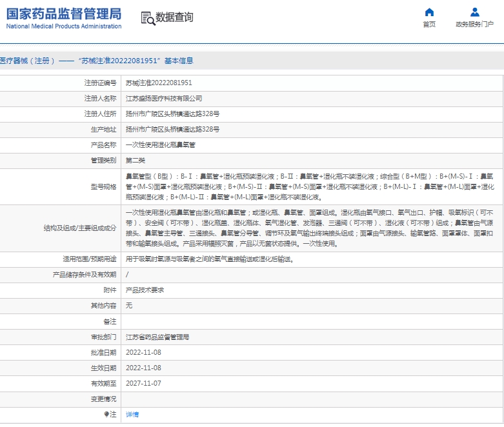Click the 结构及组成 description text
Viewport: 504px width, 427px height.
310,228
